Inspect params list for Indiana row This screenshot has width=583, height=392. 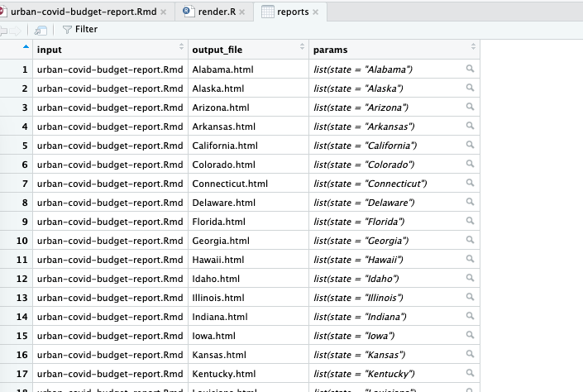click(x=470, y=316)
